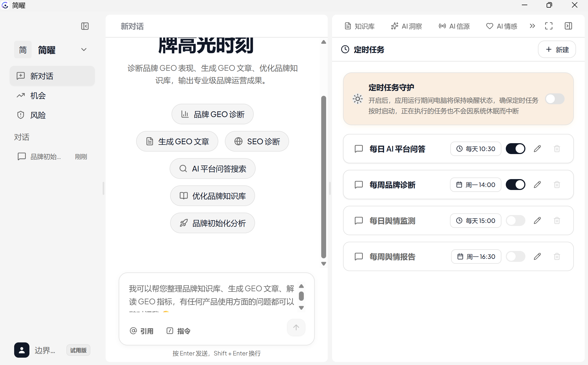The height and width of the screenshot is (365, 588).
Task: Delete the 每日舆情监测 task
Action: tap(557, 220)
